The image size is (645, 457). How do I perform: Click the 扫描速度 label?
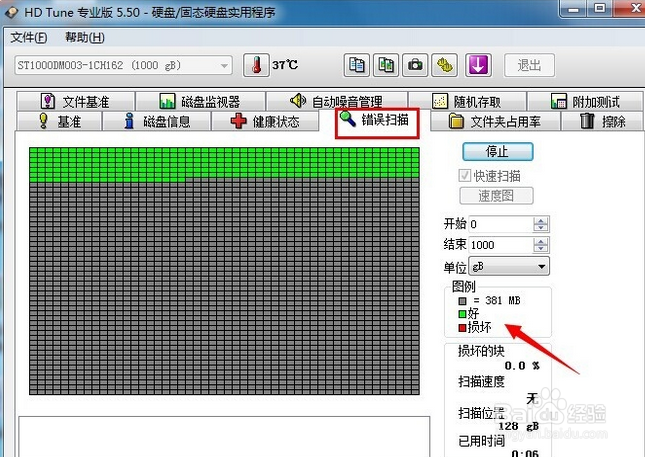481,381
